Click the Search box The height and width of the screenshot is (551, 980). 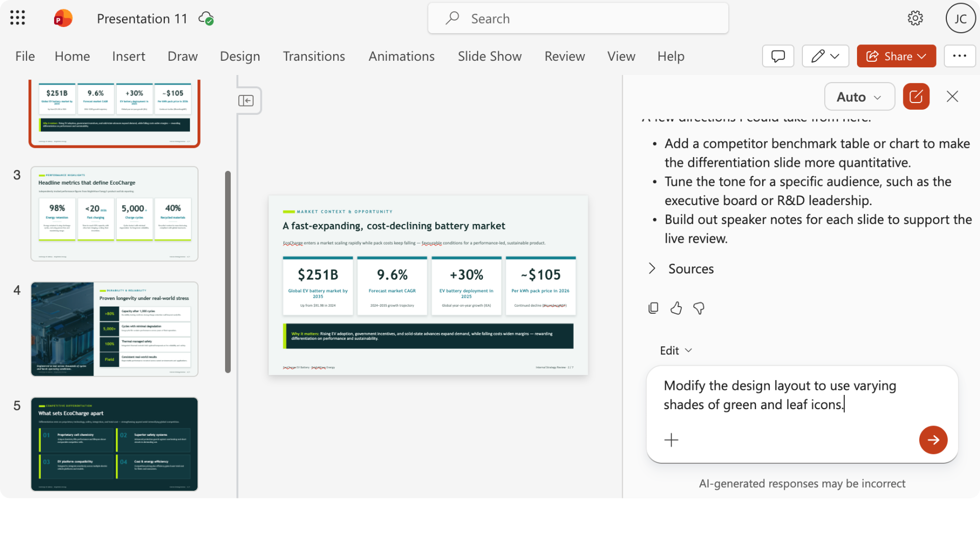coord(578,18)
